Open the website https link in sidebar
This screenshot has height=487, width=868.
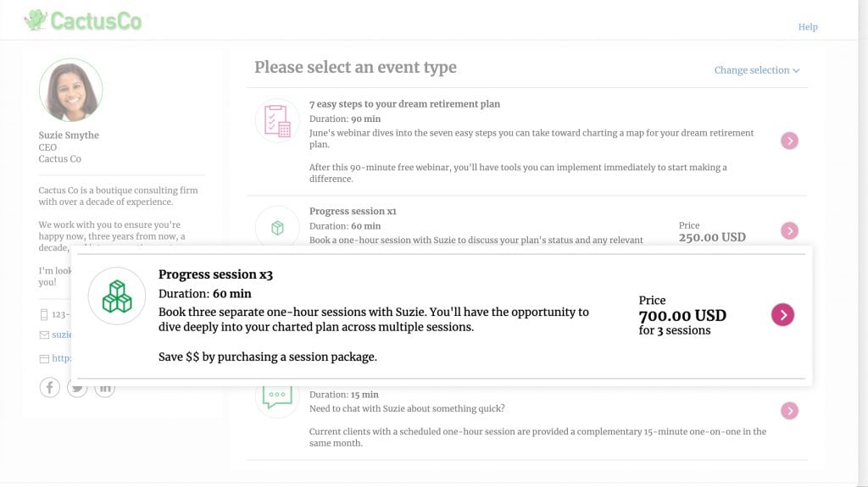[x=61, y=358]
